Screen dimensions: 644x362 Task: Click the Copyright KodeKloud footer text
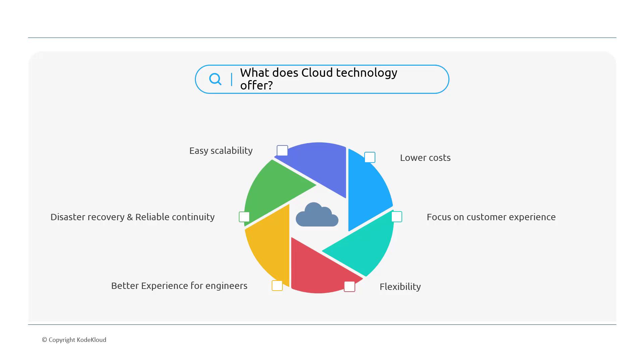(74, 340)
